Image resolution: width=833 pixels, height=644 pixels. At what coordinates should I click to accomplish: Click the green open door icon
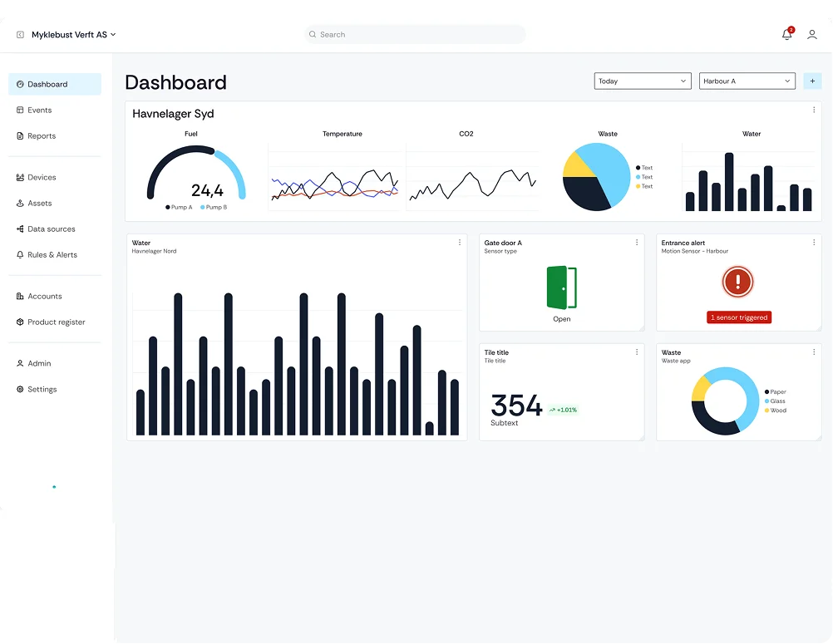pyautogui.click(x=562, y=288)
